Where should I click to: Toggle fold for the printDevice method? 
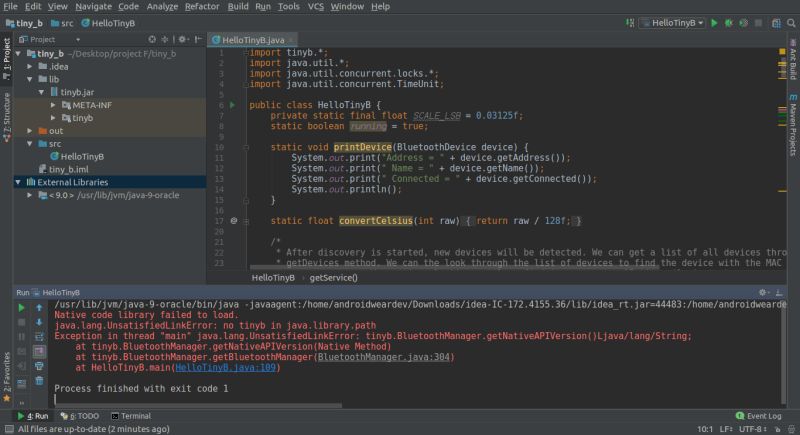[246, 147]
